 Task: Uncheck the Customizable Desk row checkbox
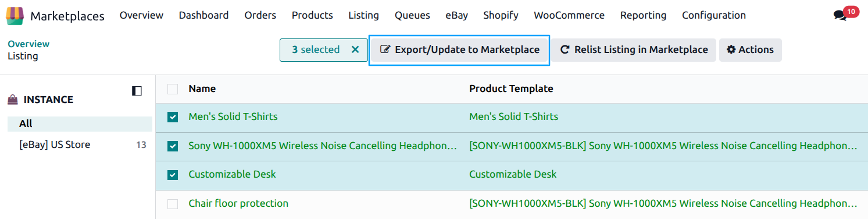point(173,175)
